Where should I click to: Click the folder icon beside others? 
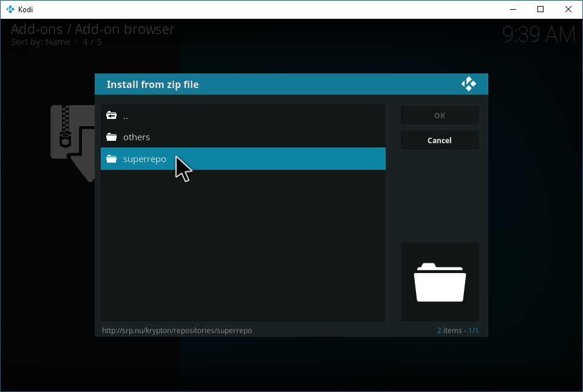point(111,137)
